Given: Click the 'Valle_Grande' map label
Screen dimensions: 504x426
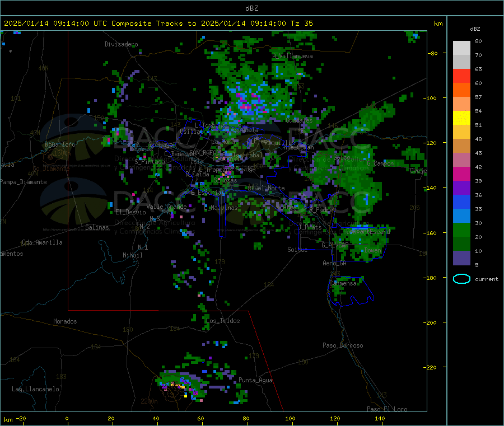Looking at the screenshot, I should [166, 207].
